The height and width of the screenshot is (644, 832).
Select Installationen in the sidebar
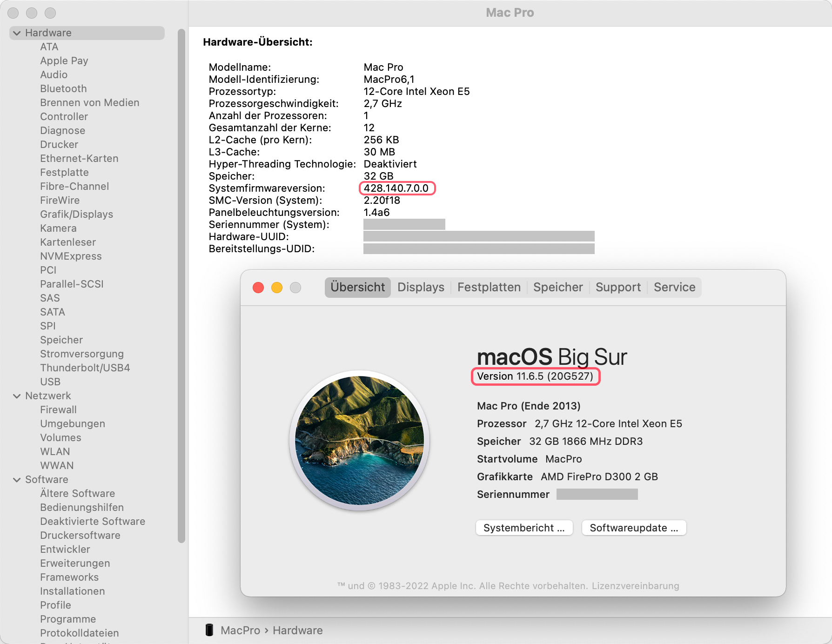(73, 591)
